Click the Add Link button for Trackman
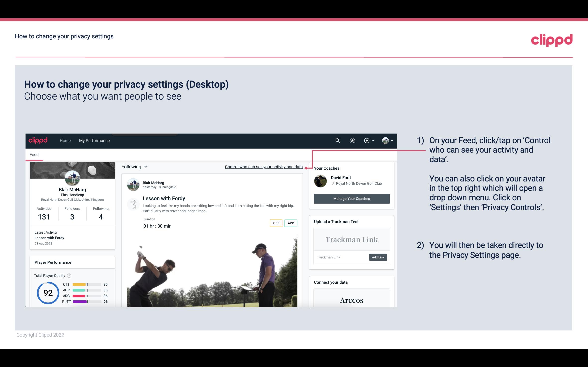The image size is (588, 367). 377,257
